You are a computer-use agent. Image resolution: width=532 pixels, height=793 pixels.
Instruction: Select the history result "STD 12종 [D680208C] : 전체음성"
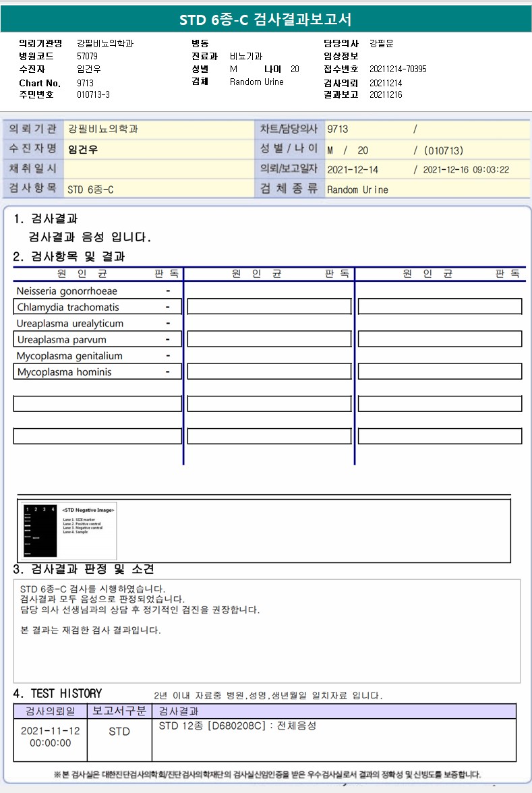237,726
